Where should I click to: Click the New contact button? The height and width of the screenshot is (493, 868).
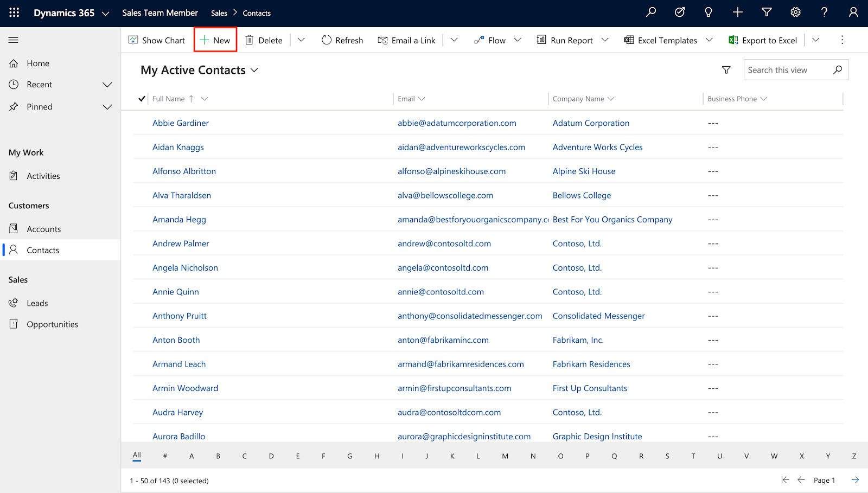[x=215, y=40]
